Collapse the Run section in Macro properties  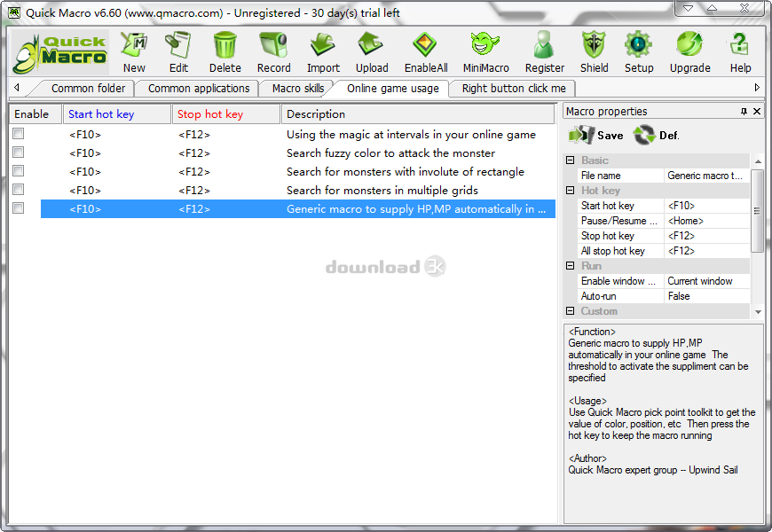[568, 266]
